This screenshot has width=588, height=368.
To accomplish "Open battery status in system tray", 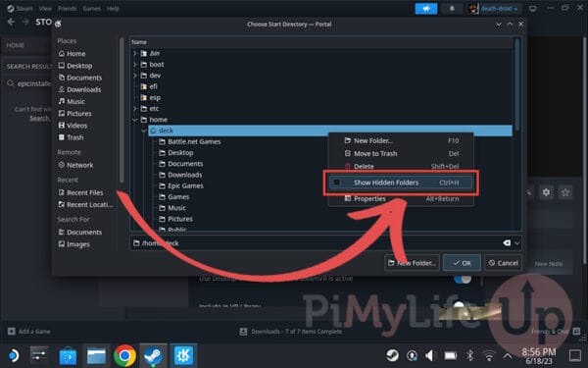I will pos(451,355).
